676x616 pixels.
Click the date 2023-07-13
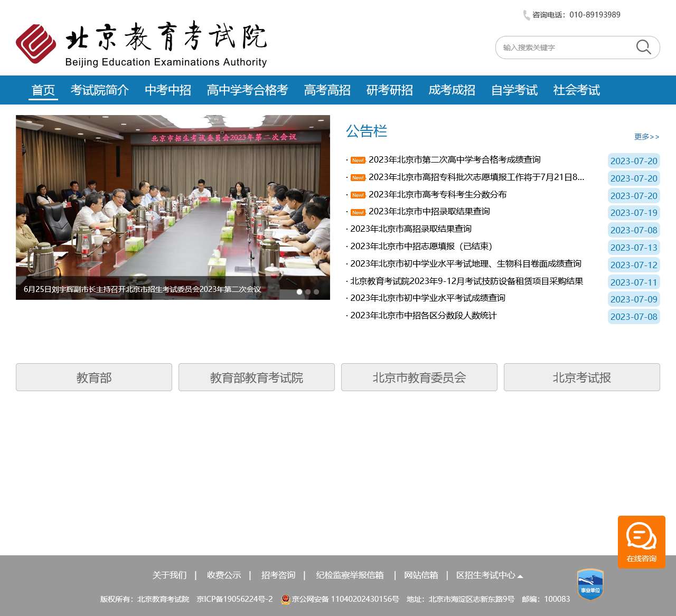pos(634,248)
